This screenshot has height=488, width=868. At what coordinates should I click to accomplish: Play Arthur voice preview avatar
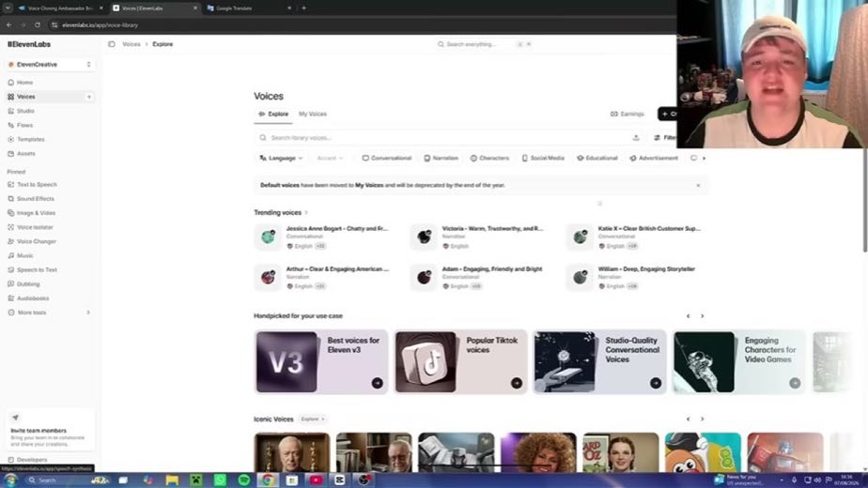[268, 277]
